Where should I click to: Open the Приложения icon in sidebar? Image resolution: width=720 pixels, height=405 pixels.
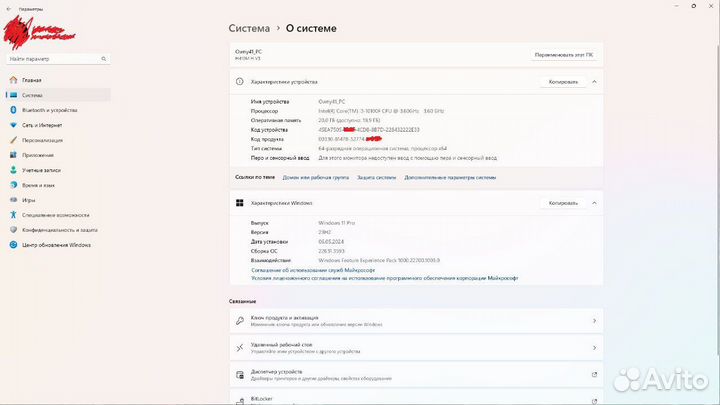[x=13, y=155]
